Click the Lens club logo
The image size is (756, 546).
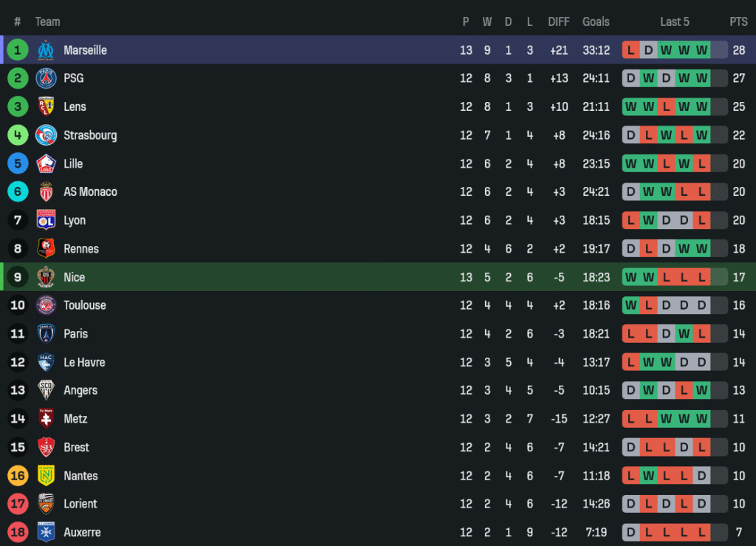click(46, 106)
